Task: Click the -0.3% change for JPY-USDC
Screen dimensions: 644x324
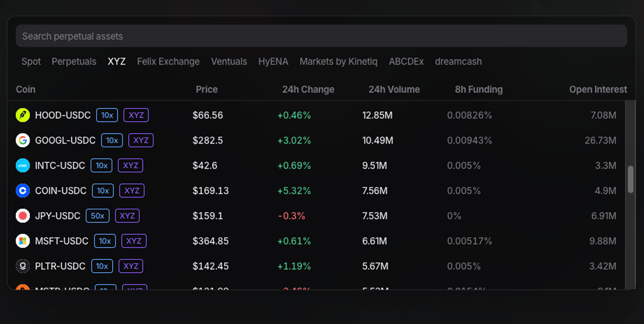Action: pos(292,216)
